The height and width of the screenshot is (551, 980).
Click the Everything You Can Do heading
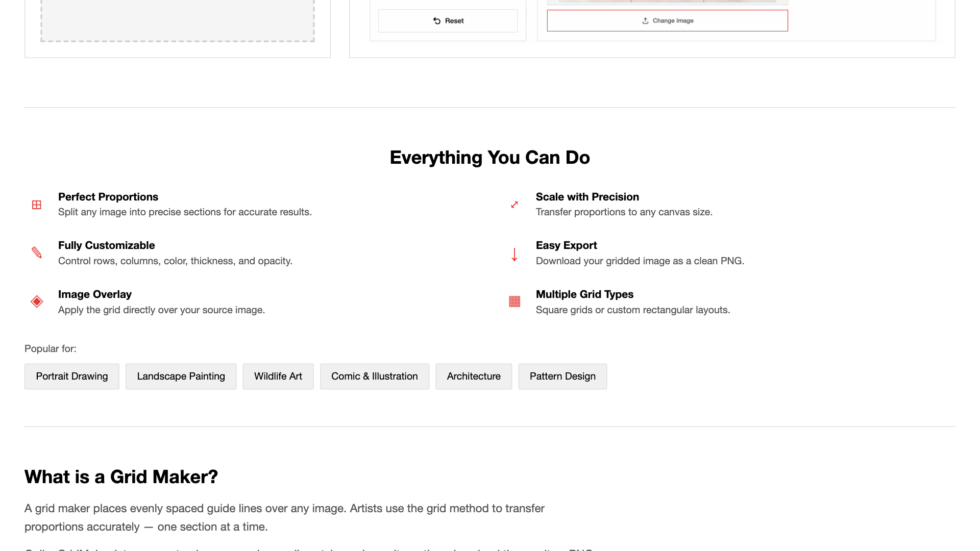tap(490, 158)
